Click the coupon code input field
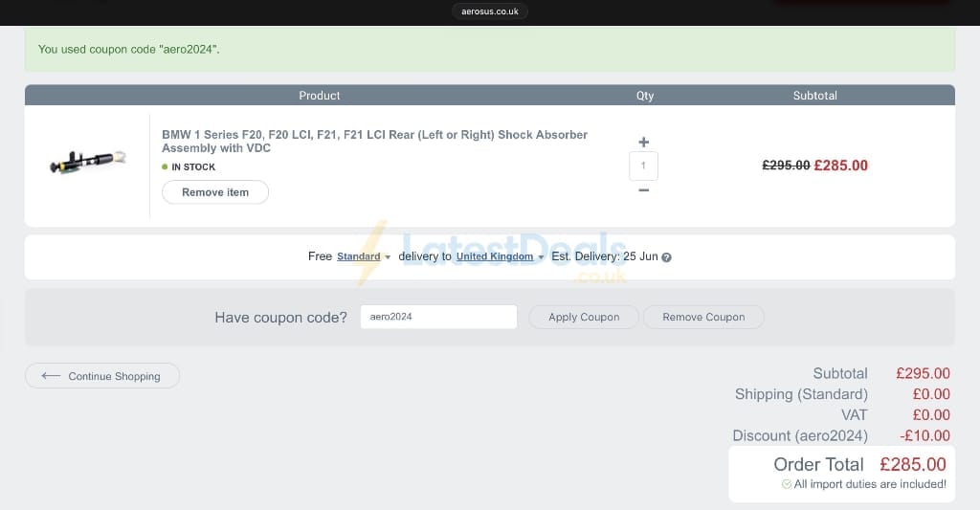This screenshot has height=510, width=980. [438, 317]
